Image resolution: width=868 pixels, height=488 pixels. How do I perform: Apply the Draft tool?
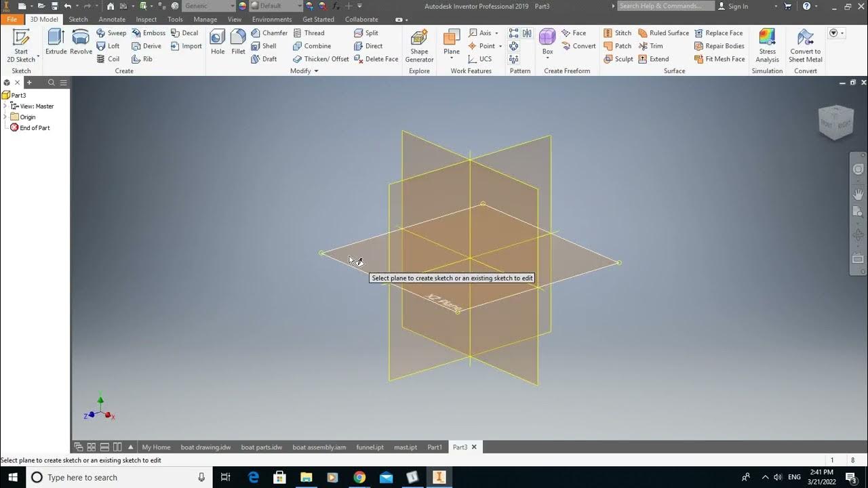pyautogui.click(x=264, y=59)
